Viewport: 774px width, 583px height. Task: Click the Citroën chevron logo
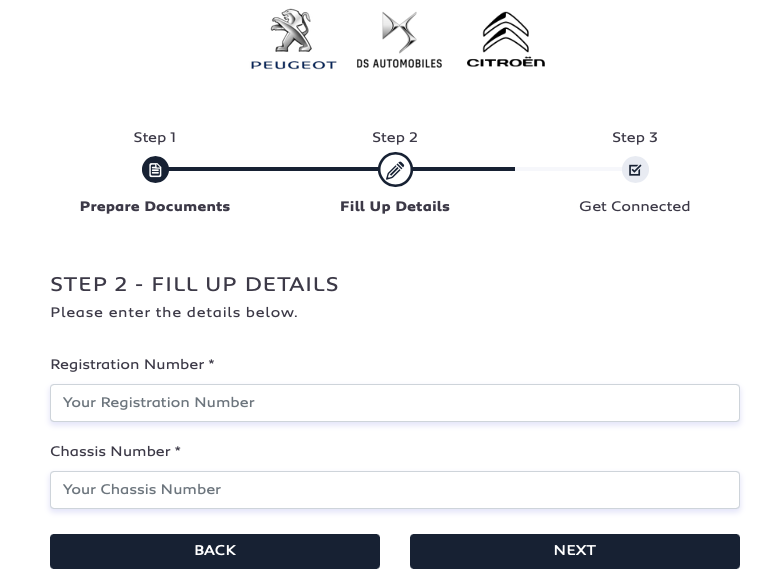pyautogui.click(x=506, y=32)
